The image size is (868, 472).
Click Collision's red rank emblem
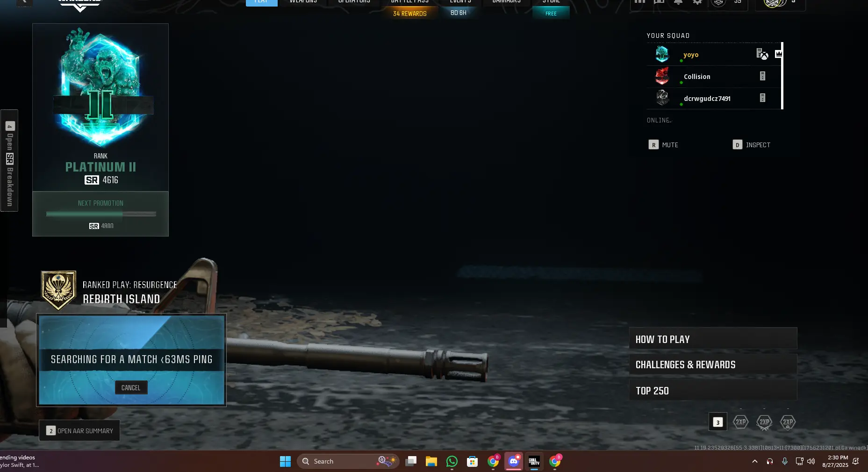662,76
